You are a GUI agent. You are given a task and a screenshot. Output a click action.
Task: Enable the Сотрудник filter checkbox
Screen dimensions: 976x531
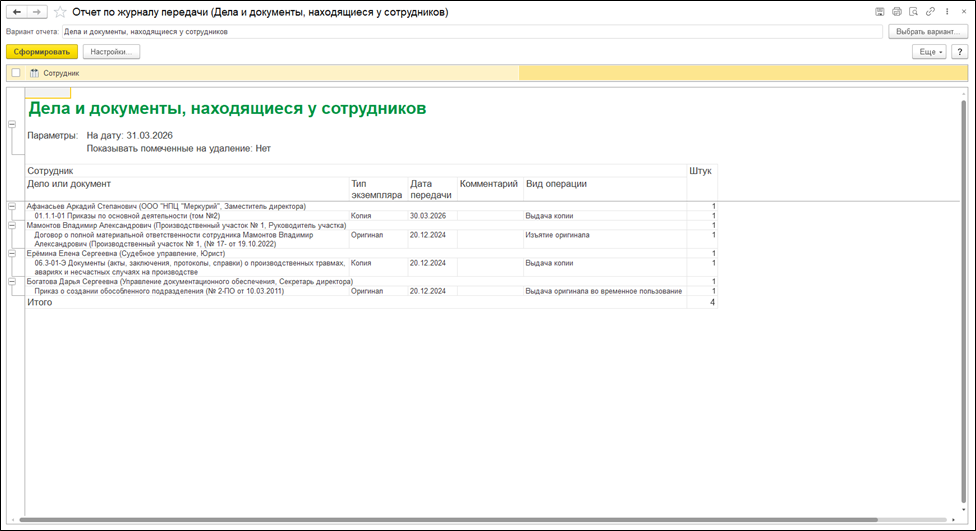point(16,73)
